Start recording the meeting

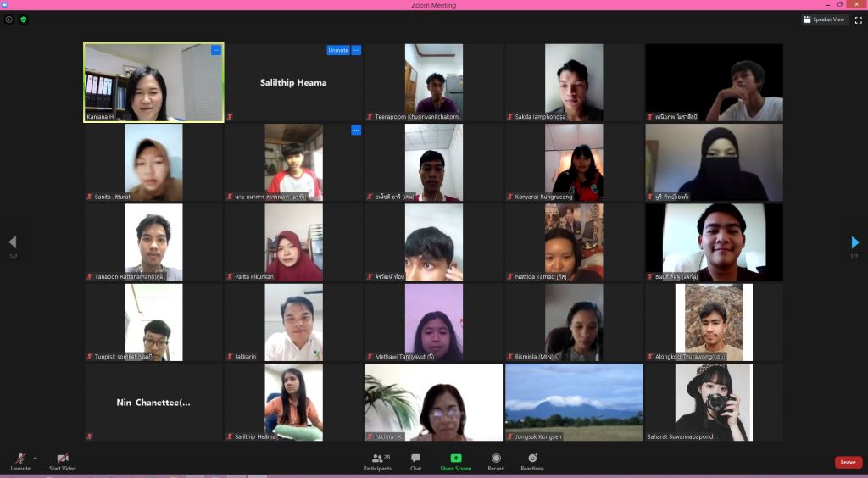[x=496, y=462]
